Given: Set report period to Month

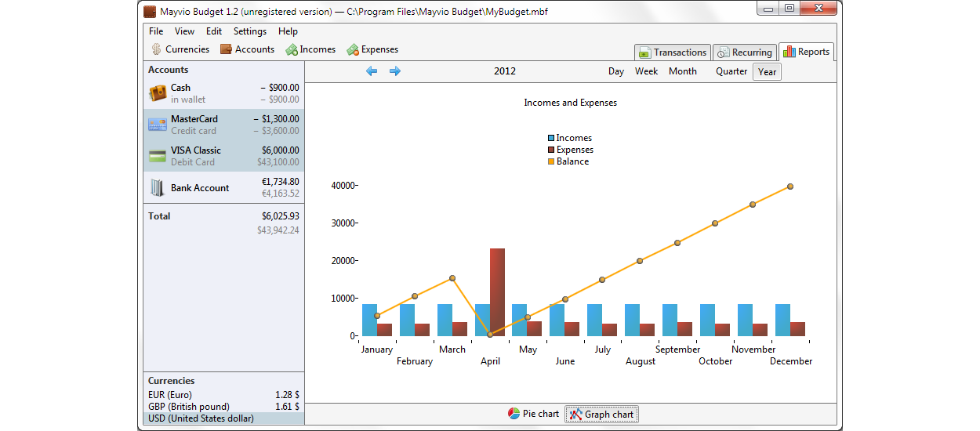Looking at the screenshot, I should click(682, 71).
